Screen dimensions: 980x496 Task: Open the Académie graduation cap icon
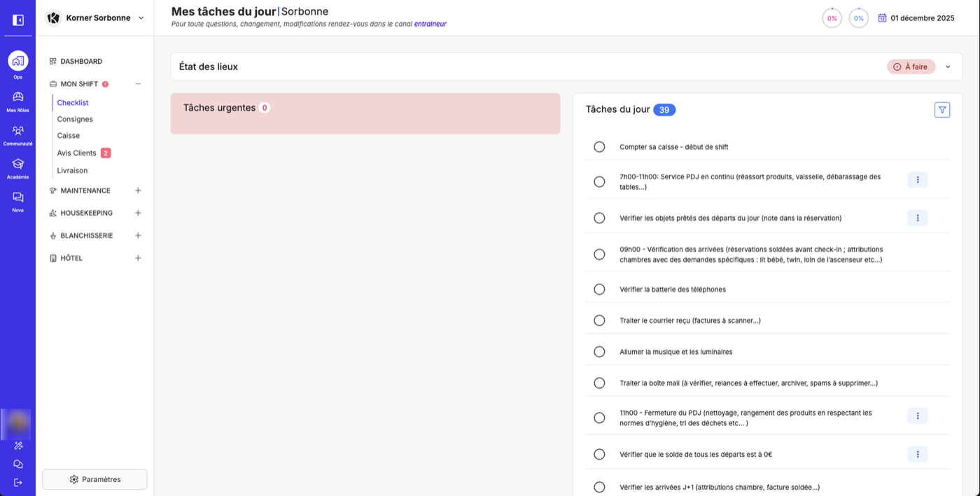(x=18, y=164)
